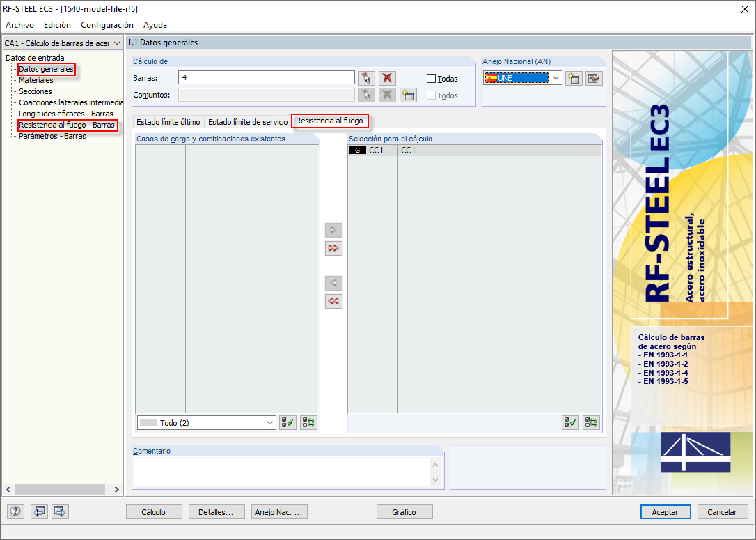Click the Cancelar button
Image resolution: width=756 pixels, height=540 pixels.
pyautogui.click(x=722, y=512)
